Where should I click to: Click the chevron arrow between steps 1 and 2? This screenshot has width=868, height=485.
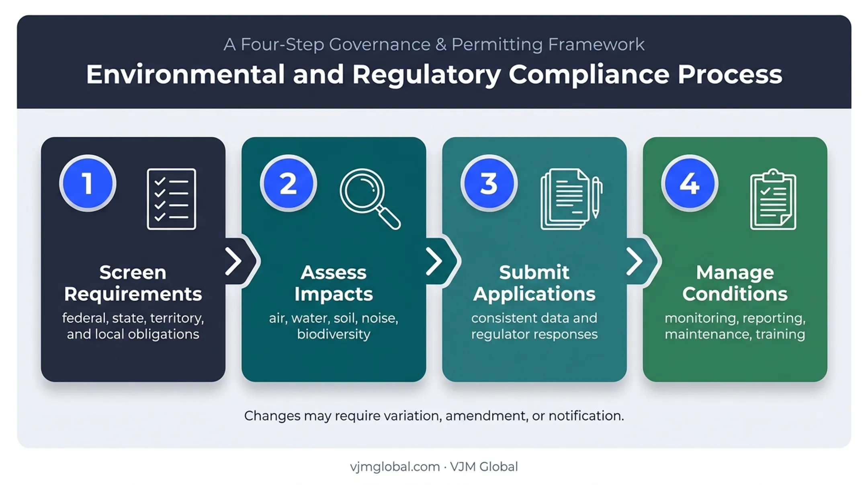(234, 261)
